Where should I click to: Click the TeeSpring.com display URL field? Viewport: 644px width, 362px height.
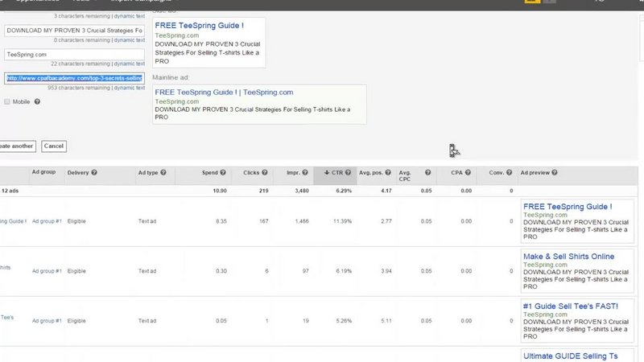pyautogui.click(x=74, y=54)
